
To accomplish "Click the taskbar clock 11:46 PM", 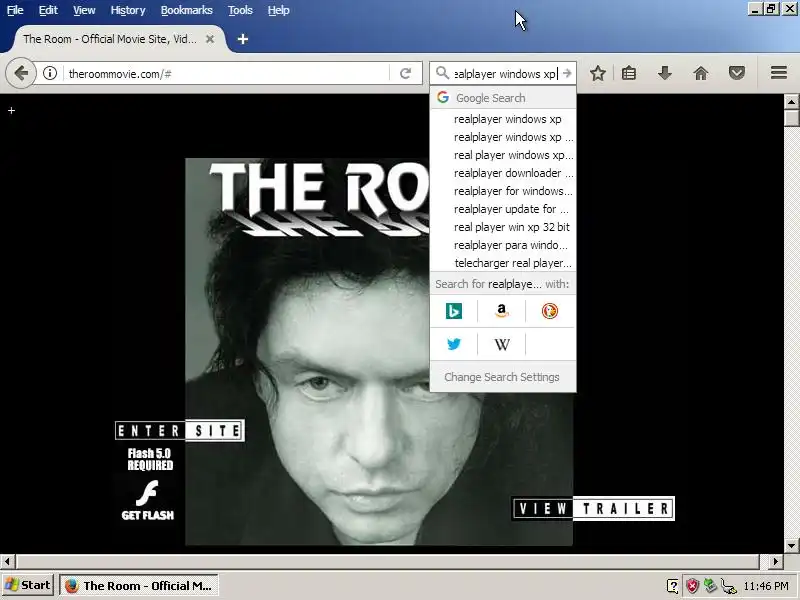I will click(766, 586).
